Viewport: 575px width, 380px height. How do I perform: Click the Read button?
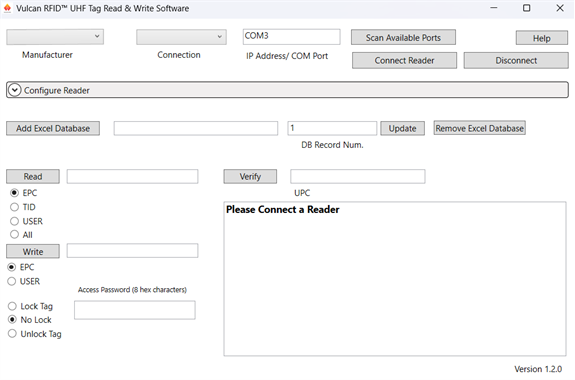point(33,176)
